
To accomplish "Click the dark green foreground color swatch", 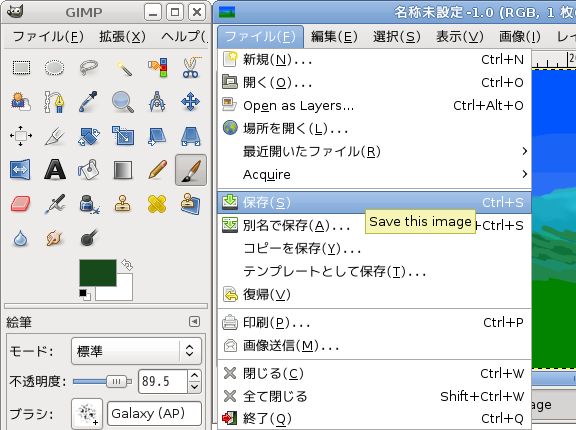I will (x=98, y=273).
